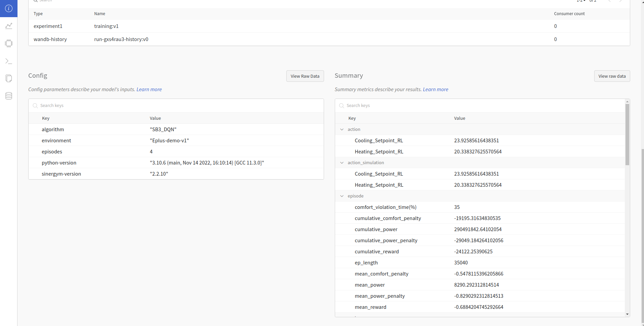Open the Artifacts database icon in sidebar
Image resolution: width=644 pixels, height=326 pixels.
9,96
